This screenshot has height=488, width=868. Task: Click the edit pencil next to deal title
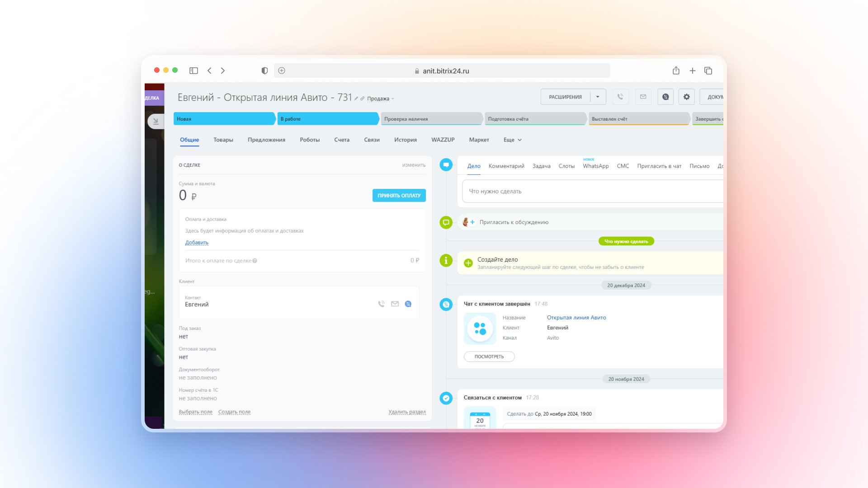coord(356,99)
